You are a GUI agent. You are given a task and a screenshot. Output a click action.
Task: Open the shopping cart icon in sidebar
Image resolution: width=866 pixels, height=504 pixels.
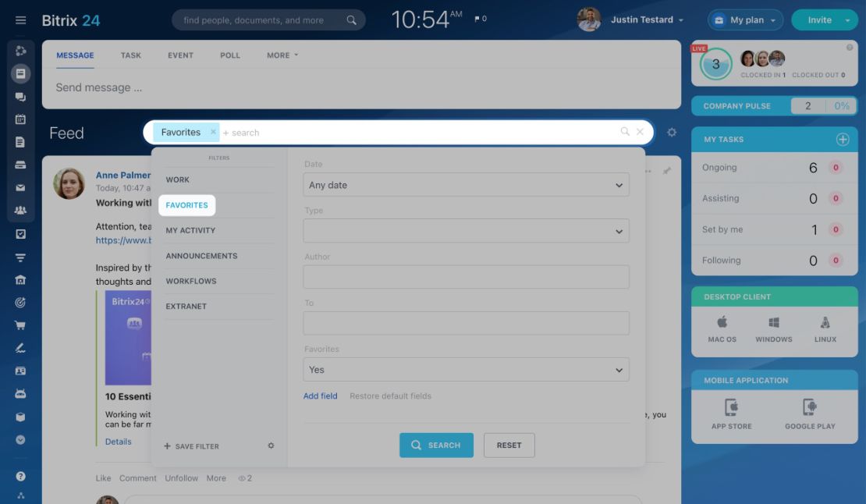click(20, 325)
